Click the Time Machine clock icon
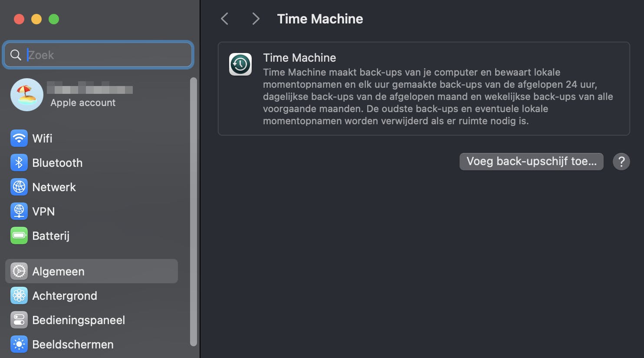The image size is (644, 358). tap(240, 64)
